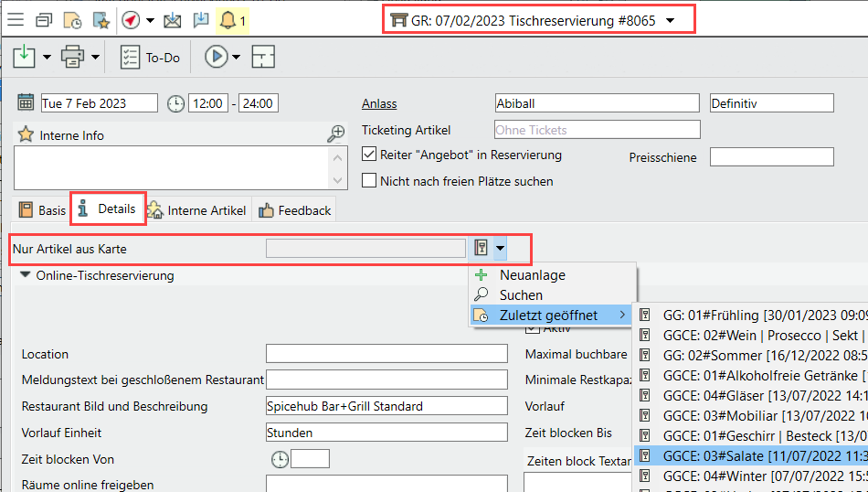868x492 pixels.
Task: Open the printer options dropdown arrow
Action: pyautogui.click(x=95, y=58)
